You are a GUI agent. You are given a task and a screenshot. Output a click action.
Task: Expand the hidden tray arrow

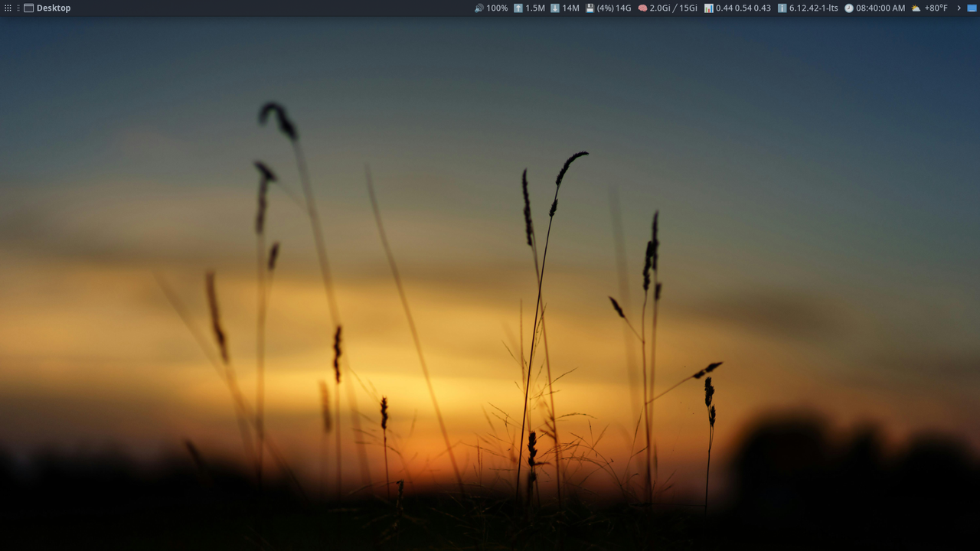point(959,8)
